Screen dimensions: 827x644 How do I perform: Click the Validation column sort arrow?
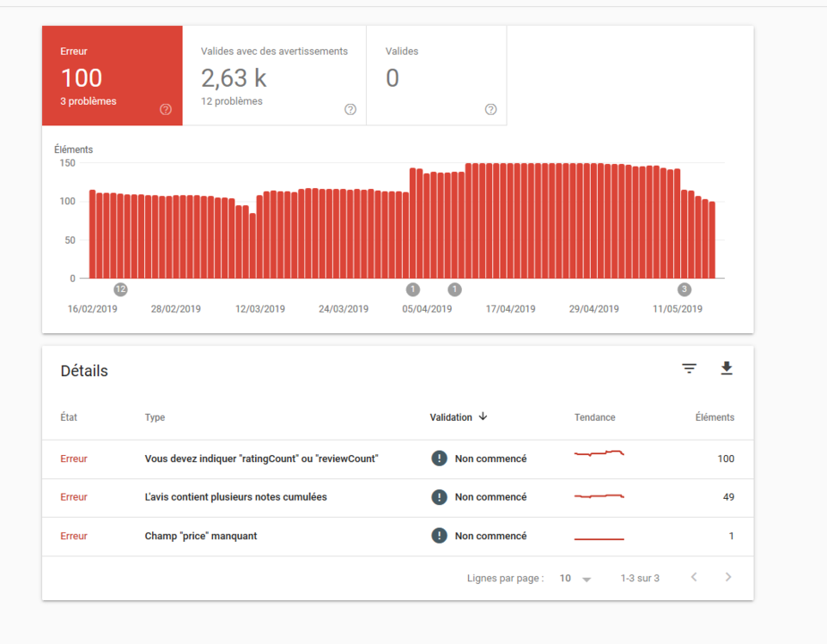click(482, 416)
